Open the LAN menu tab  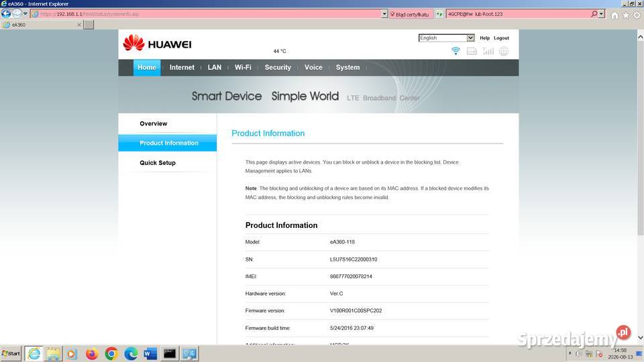[215, 67]
